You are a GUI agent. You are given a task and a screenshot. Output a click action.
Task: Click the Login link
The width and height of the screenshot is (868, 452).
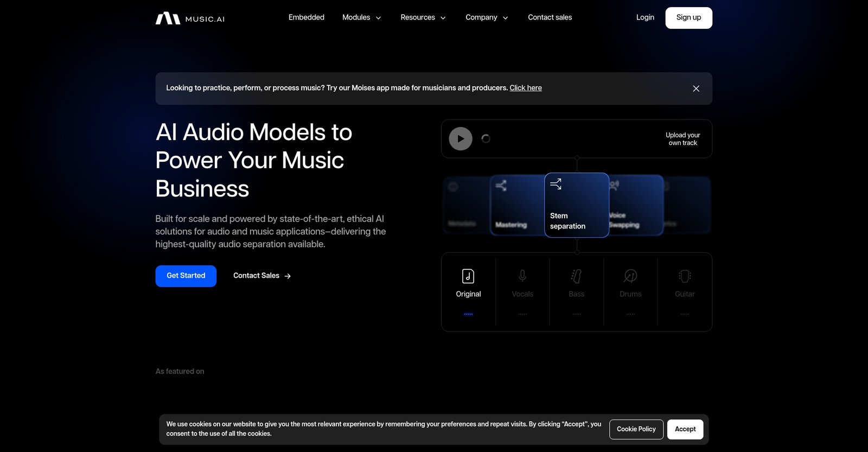tap(645, 17)
